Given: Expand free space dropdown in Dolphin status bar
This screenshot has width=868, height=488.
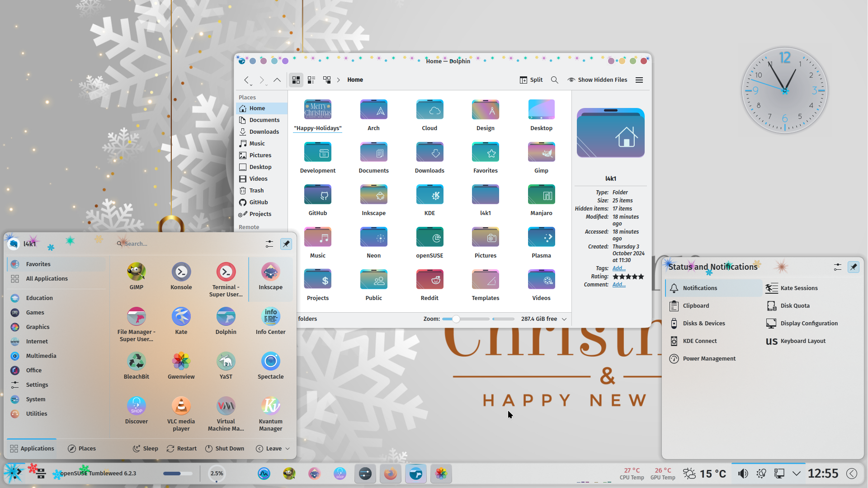Looking at the screenshot, I should click(x=564, y=319).
